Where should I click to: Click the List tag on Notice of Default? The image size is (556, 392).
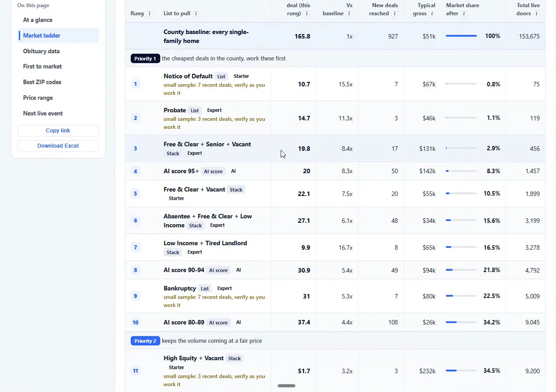click(x=221, y=77)
